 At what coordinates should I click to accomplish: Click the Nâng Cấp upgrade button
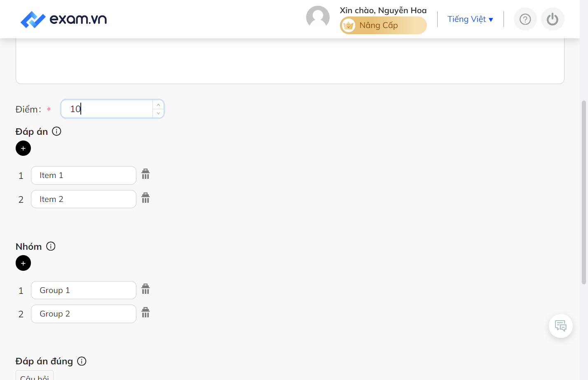pyautogui.click(x=383, y=25)
